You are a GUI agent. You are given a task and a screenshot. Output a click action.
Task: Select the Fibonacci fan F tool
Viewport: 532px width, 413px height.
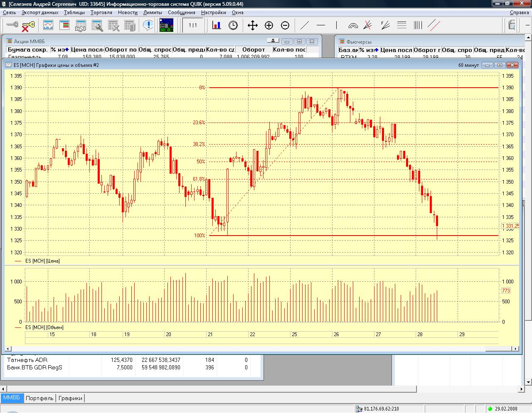(385, 25)
